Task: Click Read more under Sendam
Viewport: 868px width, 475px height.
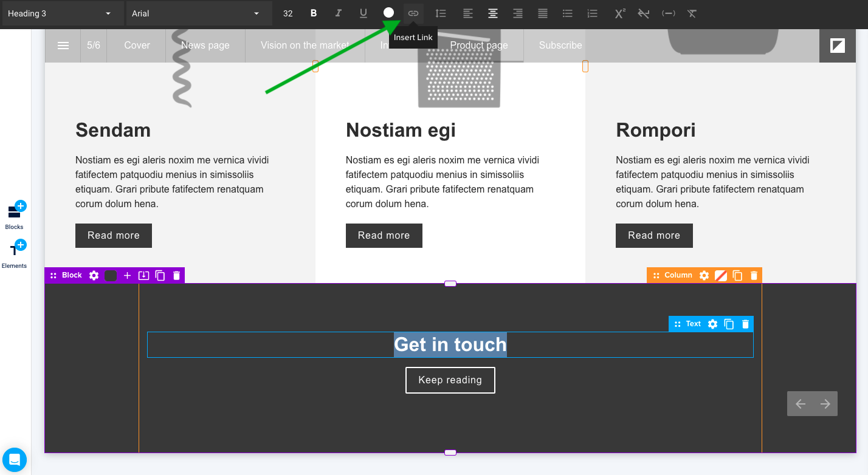Action: tap(113, 235)
